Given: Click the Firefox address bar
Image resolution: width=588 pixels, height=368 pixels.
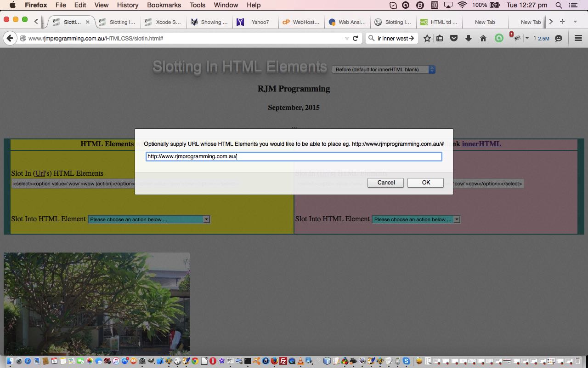Looking at the screenshot, I should (184, 39).
